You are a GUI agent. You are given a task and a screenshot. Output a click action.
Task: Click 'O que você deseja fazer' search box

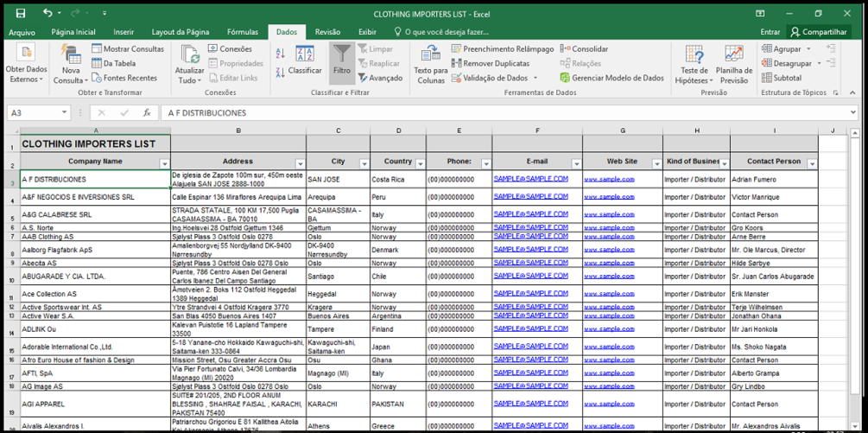(441, 32)
